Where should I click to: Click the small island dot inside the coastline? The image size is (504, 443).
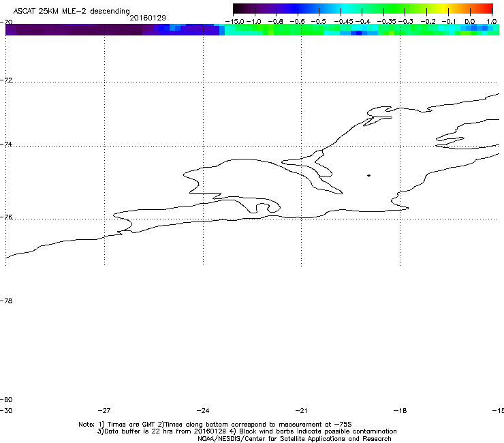[x=368, y=175]
